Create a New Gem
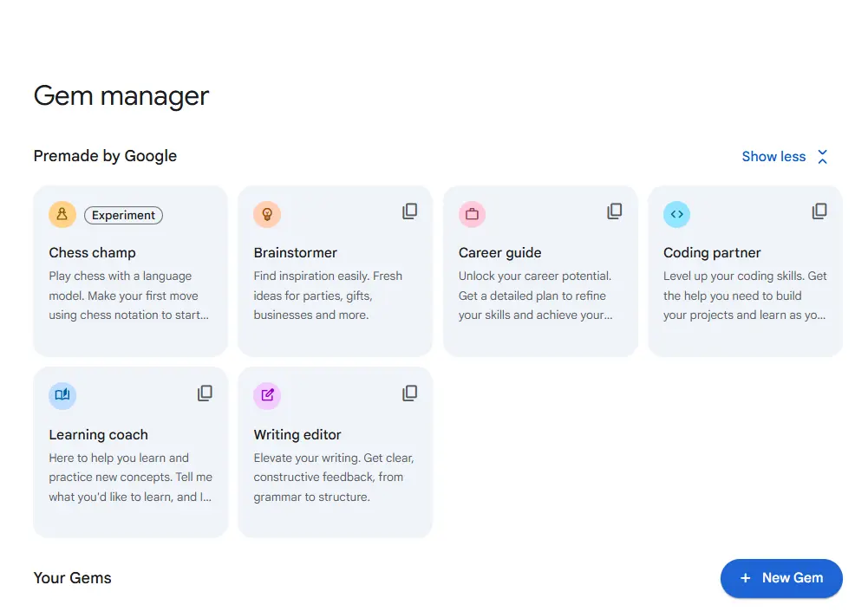Image resolution: width=868 pixels, height=611 pixels. click(781, 578)
